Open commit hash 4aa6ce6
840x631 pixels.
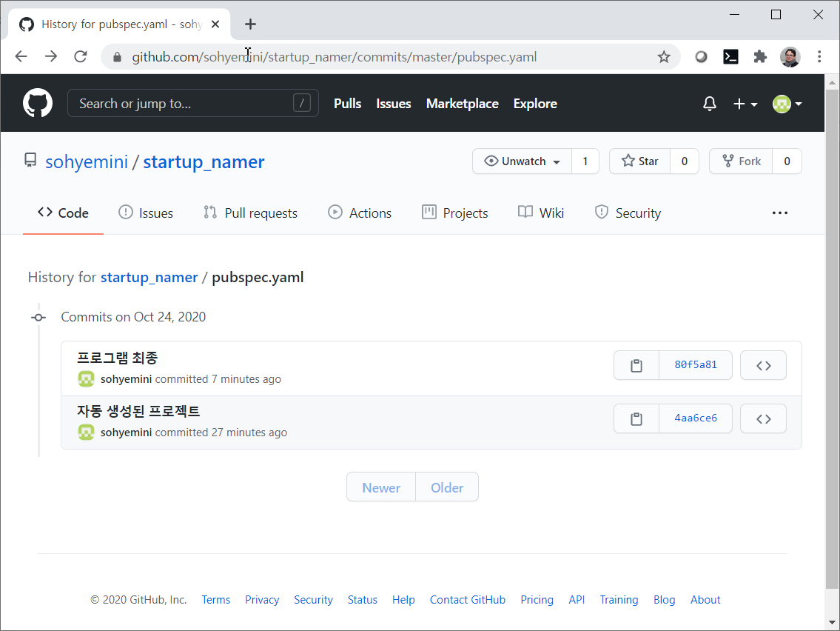[x=696, y=418]
